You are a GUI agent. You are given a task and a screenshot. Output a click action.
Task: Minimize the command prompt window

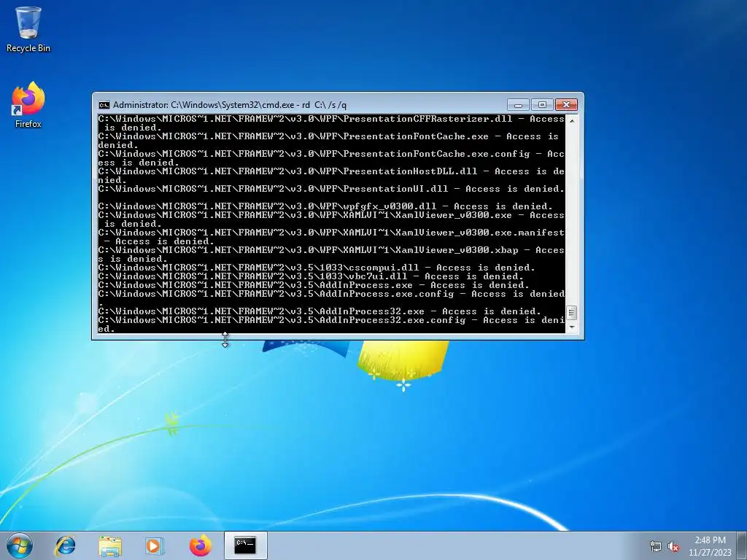(519, 104)
